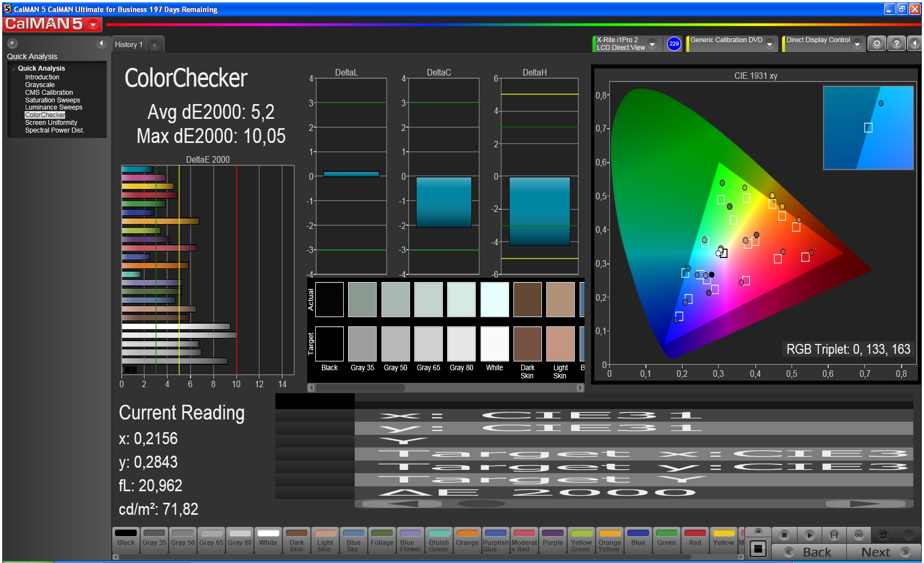The height and width of the screenshot is (563, 924).
Task: Click the swatch strip scrollbar right arrow
Action: [580, 388]
